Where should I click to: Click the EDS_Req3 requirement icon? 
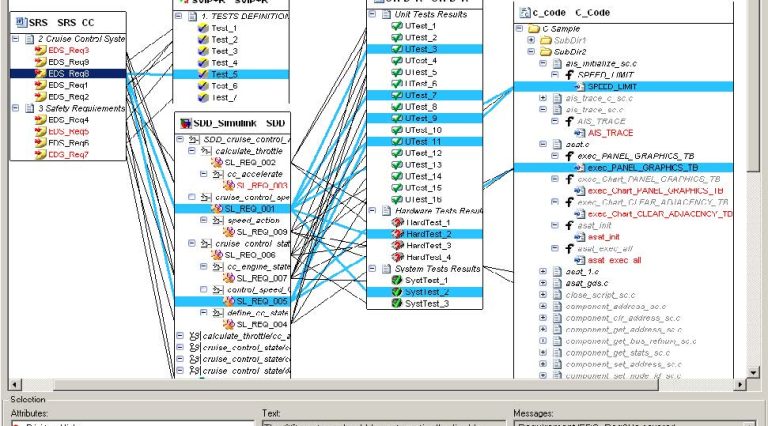(39, 50)
